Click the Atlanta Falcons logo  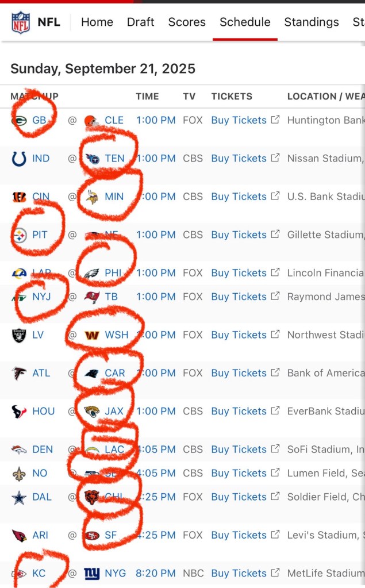point(19,373)
